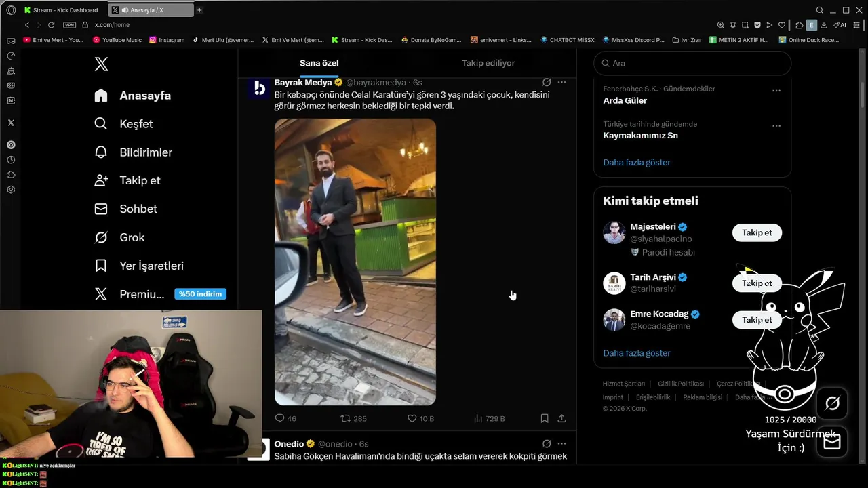This screenshot has height=488, width=868.
Task: Toggle the VPN badge in address bar
Action: [x=69, y=25]
